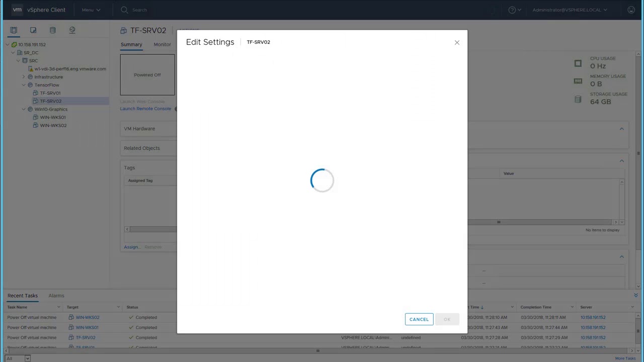Collapse the Recent Tasks bottom panel

coord(636,295)
